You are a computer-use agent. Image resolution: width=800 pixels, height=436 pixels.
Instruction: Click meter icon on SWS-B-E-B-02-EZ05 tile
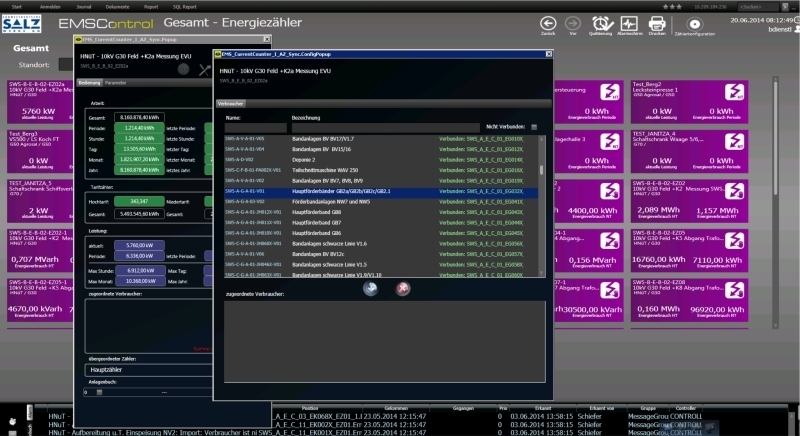pos(734,240)
